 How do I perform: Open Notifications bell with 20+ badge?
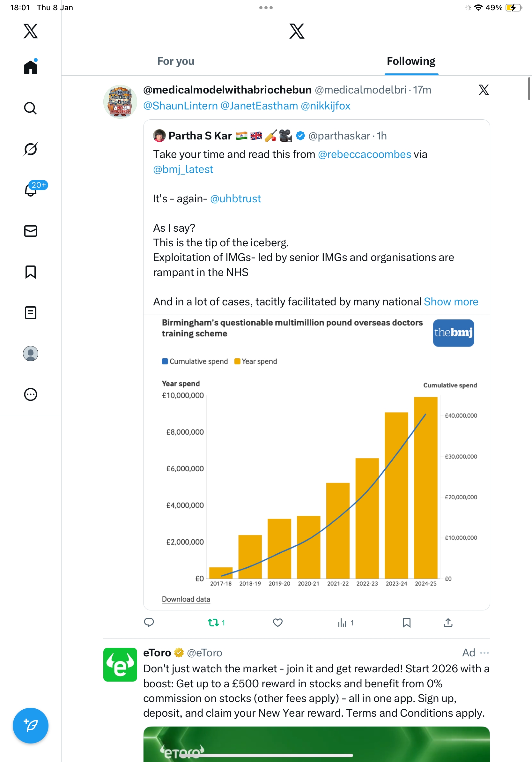(x=31, y=190)
